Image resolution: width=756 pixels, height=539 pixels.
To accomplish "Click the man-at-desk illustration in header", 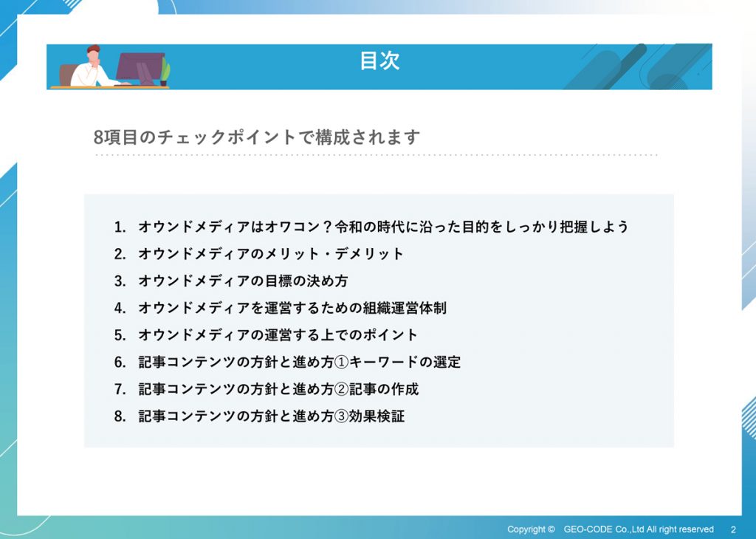I will tap(111, 66).
